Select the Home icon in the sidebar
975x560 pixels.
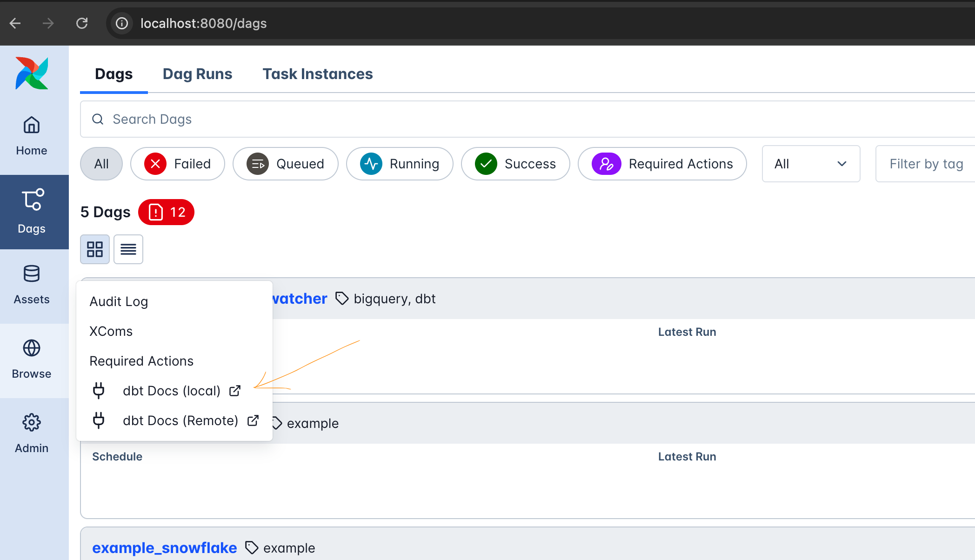coord(31,135)
